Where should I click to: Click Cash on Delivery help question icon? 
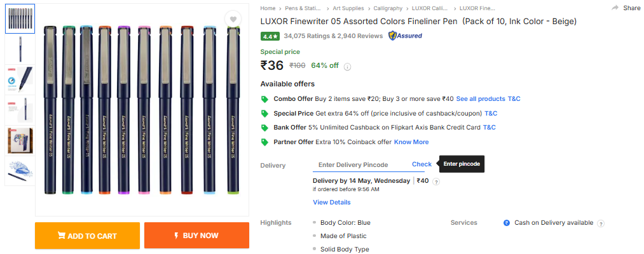(601, 224)
